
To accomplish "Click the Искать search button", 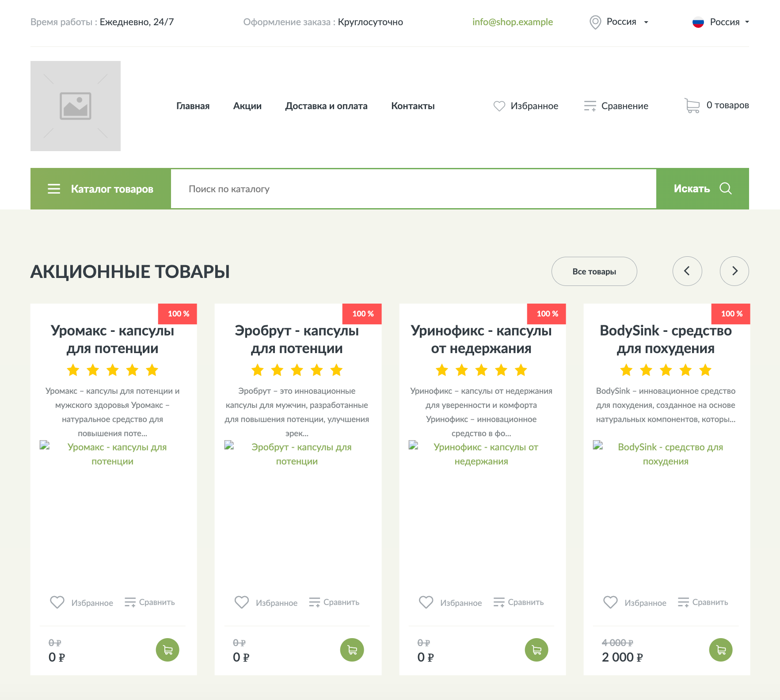I will (x=703, y=189).
